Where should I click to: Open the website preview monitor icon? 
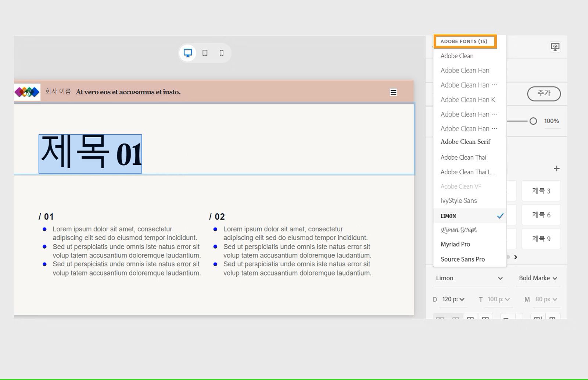555,47
